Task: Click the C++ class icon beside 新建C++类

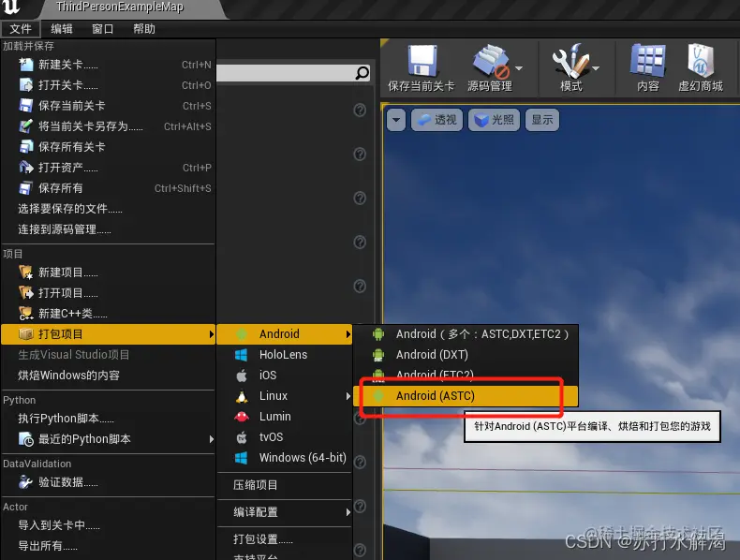Action: click(x=26, y=314)
